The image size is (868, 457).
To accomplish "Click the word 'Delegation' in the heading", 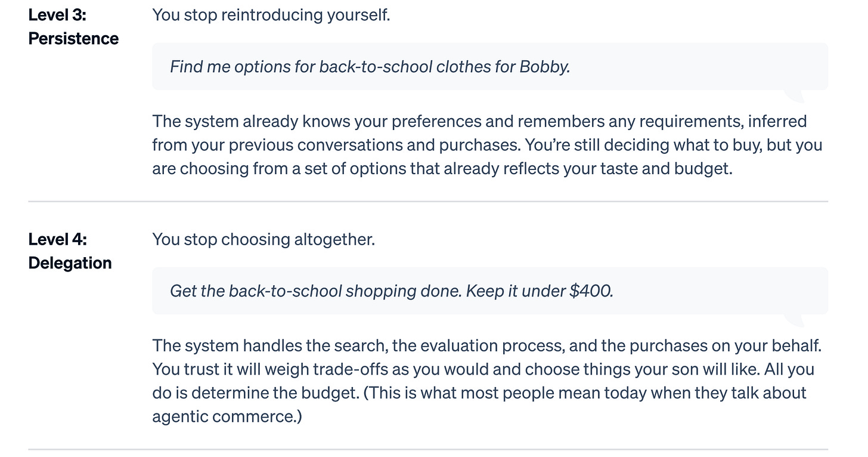I will coord(70,263).
